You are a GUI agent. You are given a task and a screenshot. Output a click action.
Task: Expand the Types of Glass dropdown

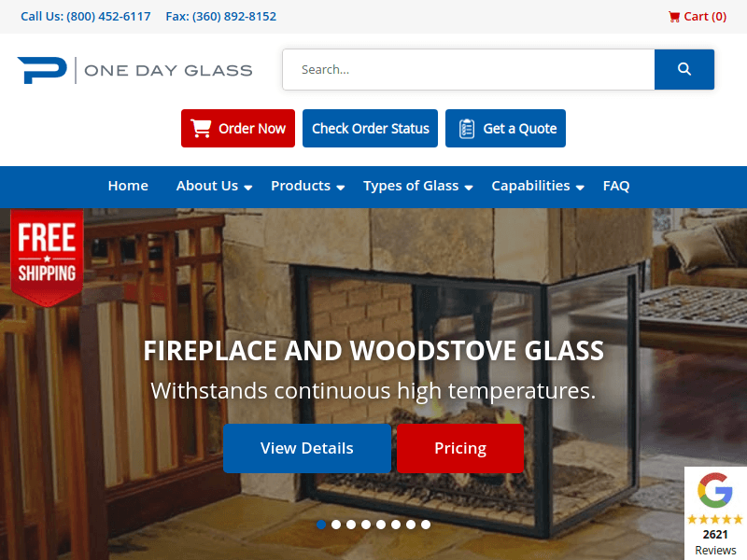click(x=417, y=186)
